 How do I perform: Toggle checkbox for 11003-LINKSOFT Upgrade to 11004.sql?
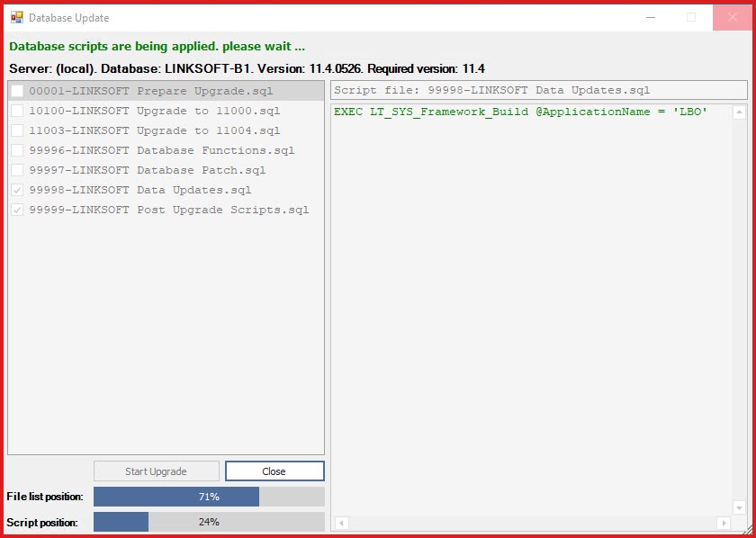coord(17,130)
